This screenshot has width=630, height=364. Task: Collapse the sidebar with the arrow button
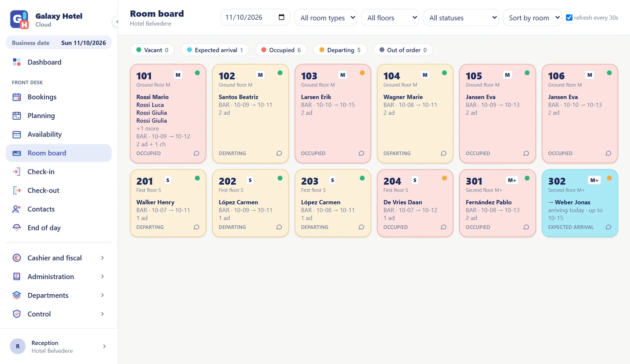(116, 22)
